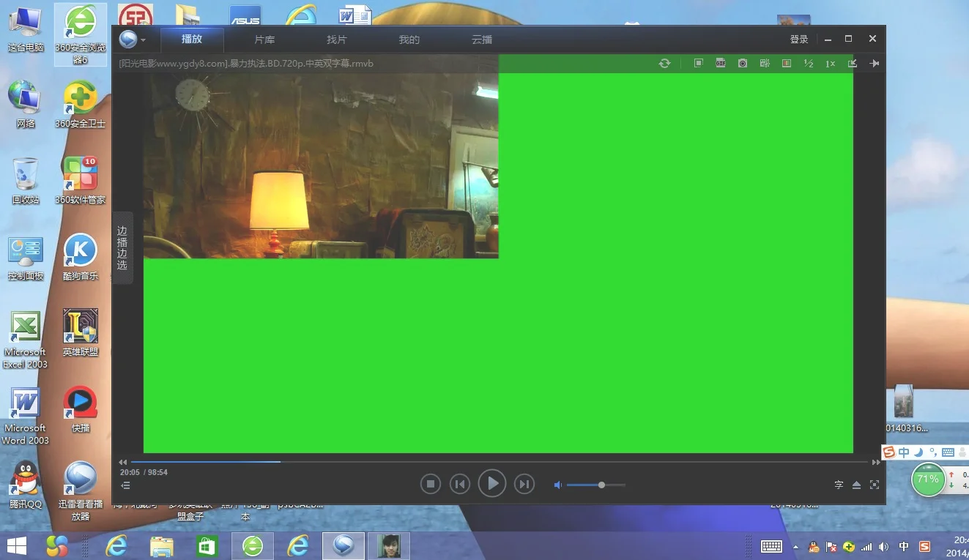
Task: Open 这台电脑 desktop icon
Action: click(26, 30)
